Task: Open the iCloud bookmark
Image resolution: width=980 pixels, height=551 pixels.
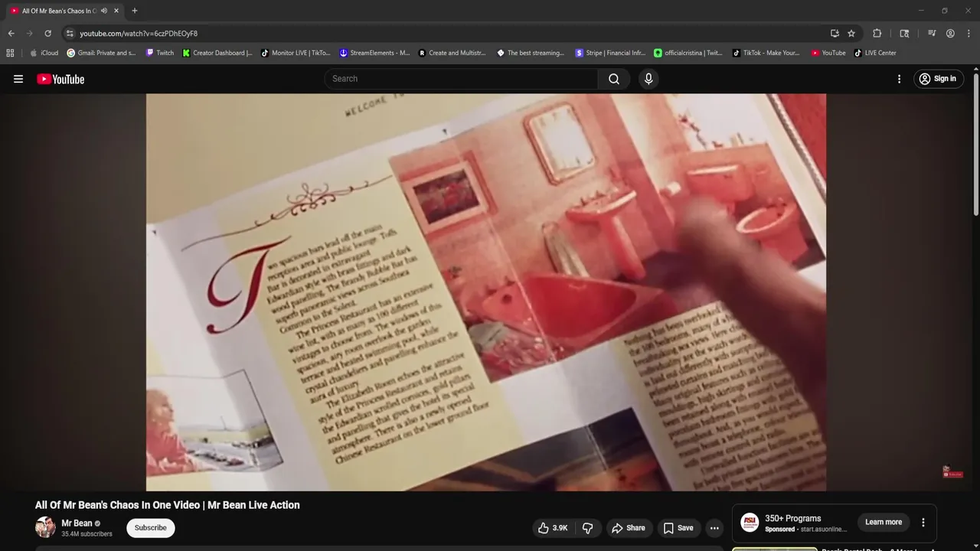Action: [x=44, y=53]
